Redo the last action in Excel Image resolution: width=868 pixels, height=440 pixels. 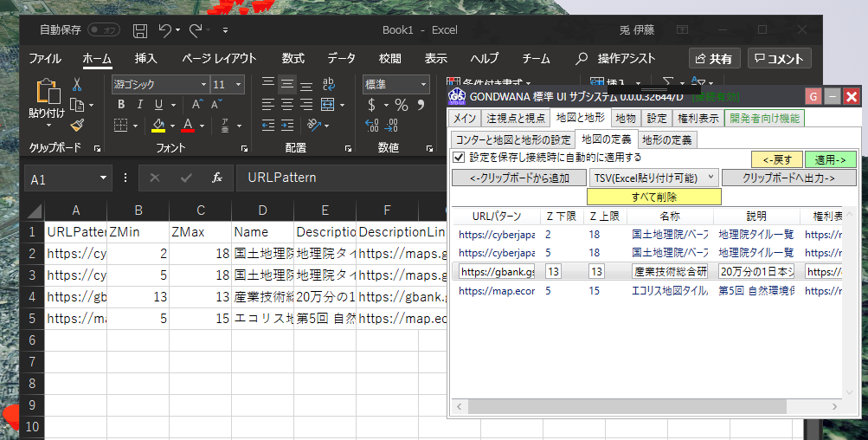(x=195, y=30)
